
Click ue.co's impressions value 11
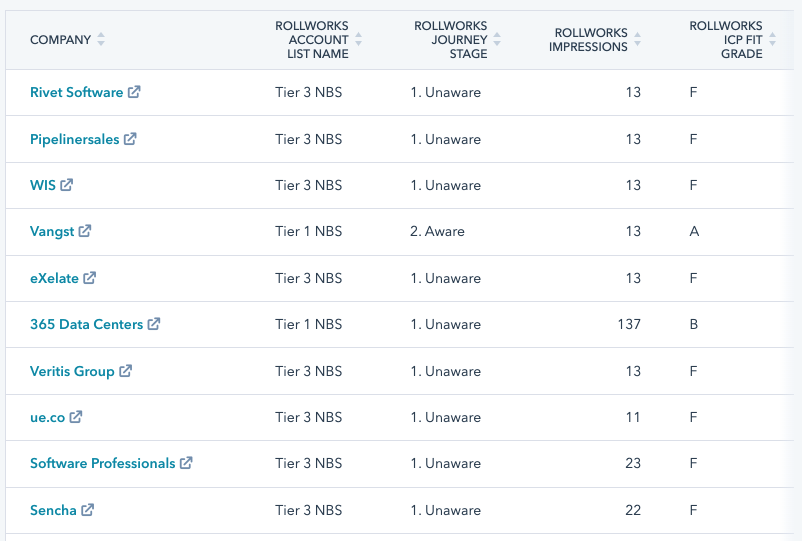[x=633, y=417]
